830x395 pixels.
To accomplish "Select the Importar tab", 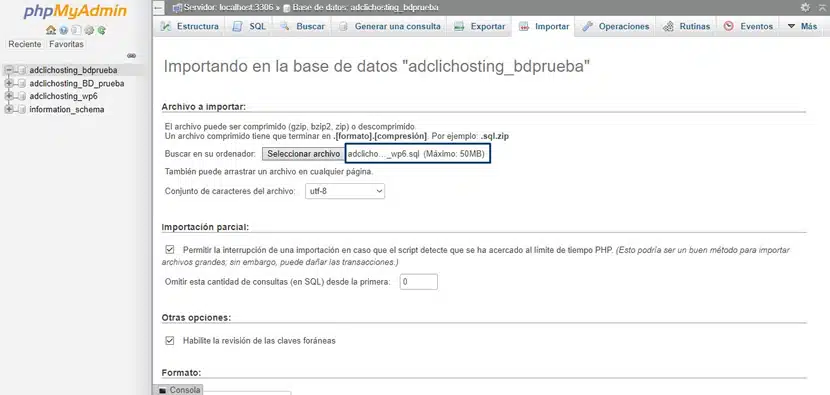I will (544, 26).
